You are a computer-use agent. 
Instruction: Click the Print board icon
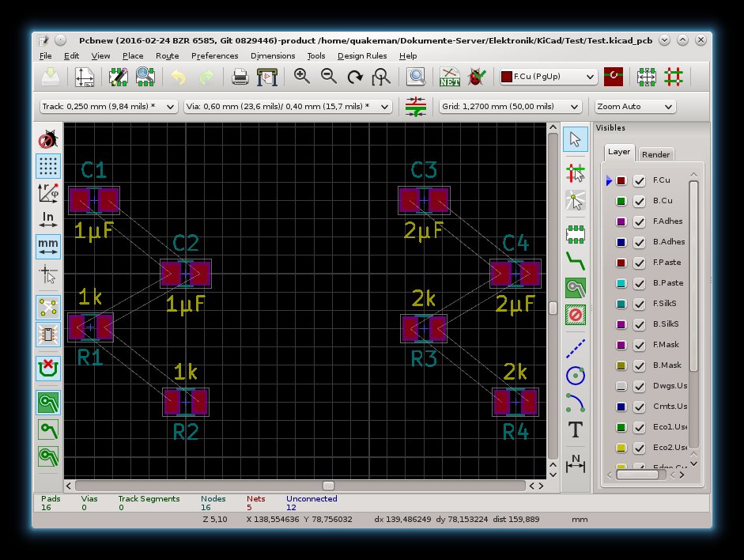[240, 77]
